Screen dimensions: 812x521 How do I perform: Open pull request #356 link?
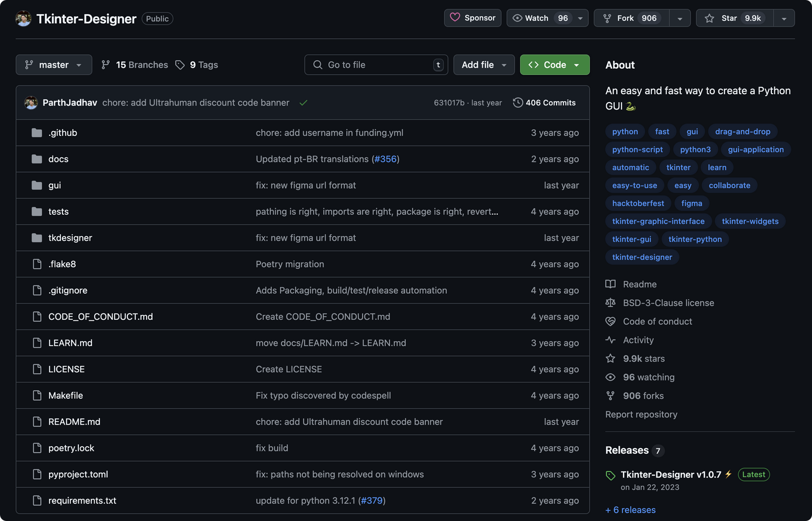coord(386,159)
